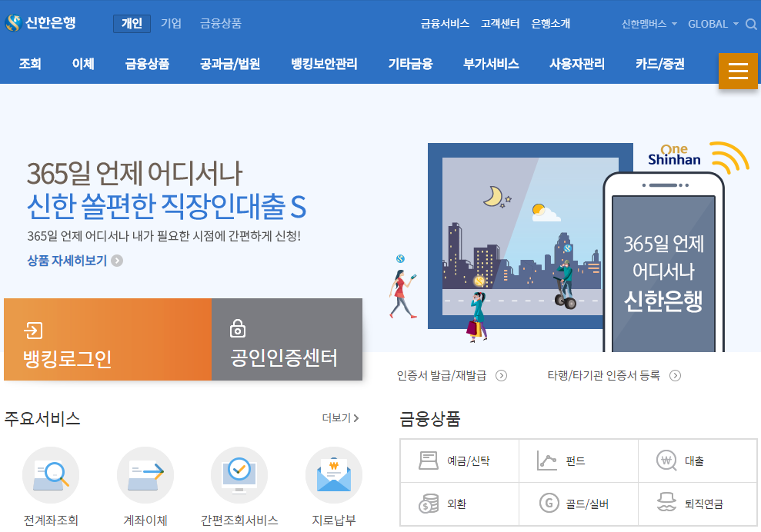Open the 조회 menu
This screenshot has height=532, width=761.
[x=30, y=64]
